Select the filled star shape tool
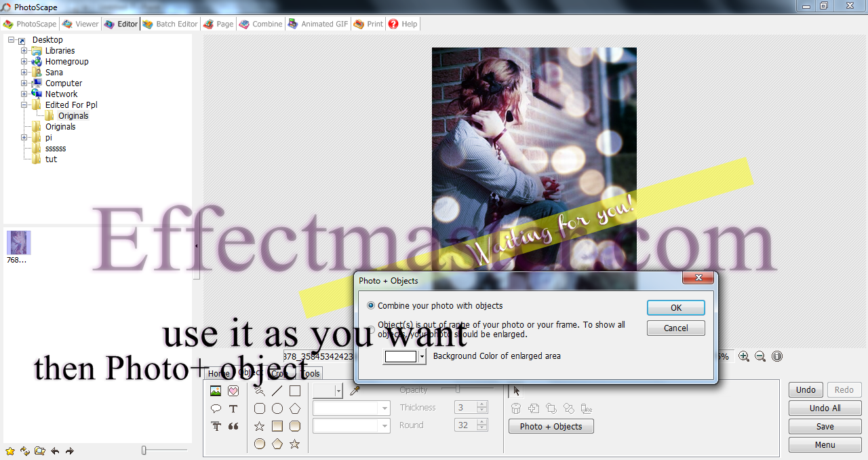This screenshot has width=868, height=460. 295,444
